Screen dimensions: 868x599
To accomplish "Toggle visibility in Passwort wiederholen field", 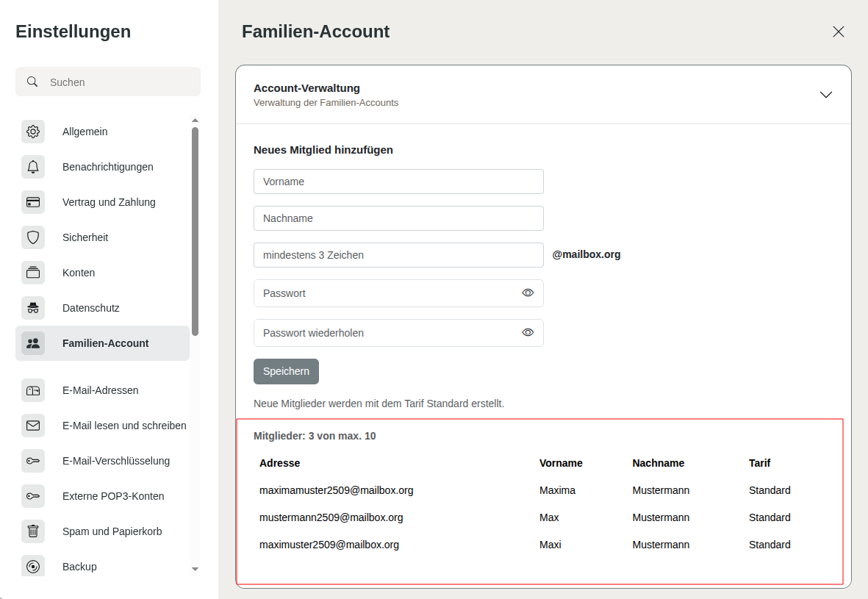I will pos(528,332).
